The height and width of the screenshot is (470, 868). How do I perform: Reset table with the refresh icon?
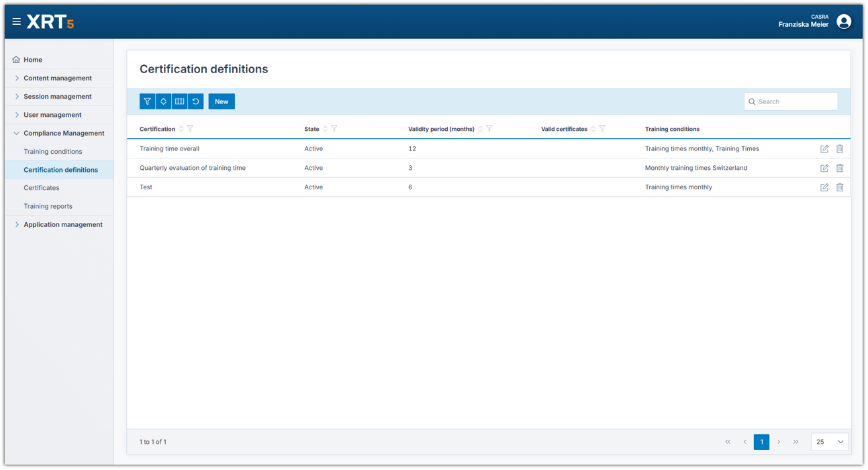[195, 101]
